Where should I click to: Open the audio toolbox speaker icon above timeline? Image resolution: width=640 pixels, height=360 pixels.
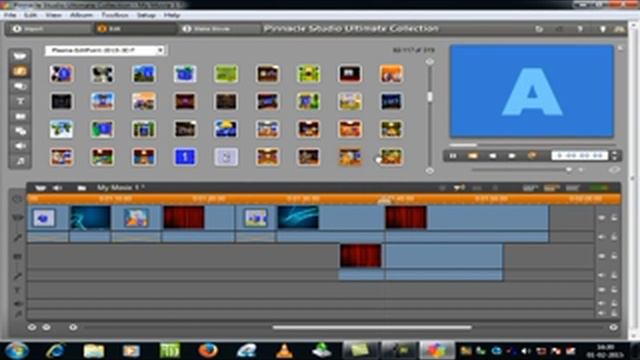58,188
